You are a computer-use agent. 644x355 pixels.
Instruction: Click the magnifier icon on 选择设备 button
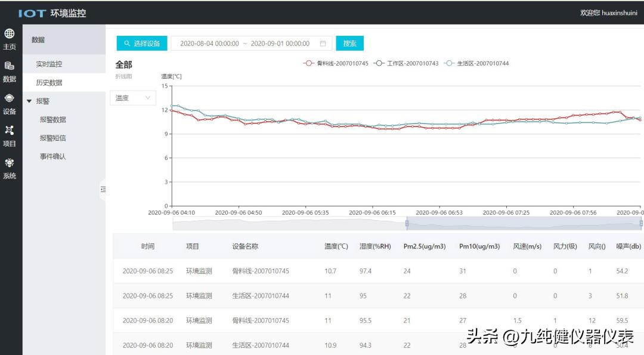126,43
